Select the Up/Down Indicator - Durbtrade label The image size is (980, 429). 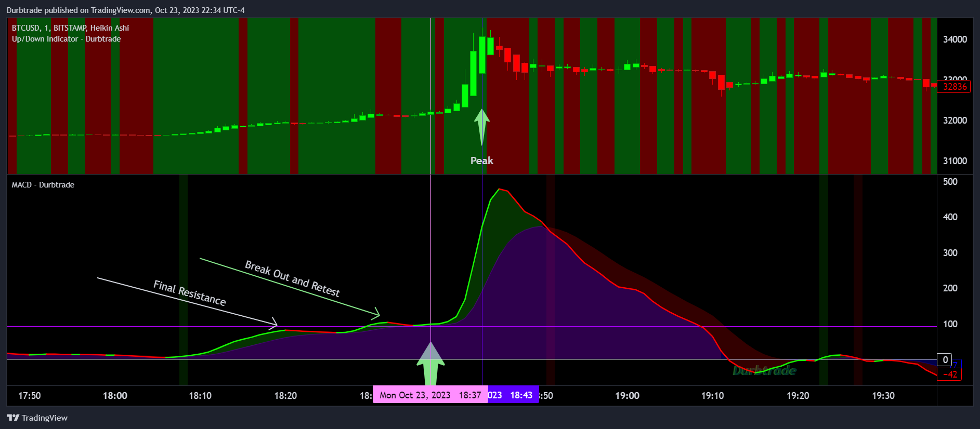66,39
